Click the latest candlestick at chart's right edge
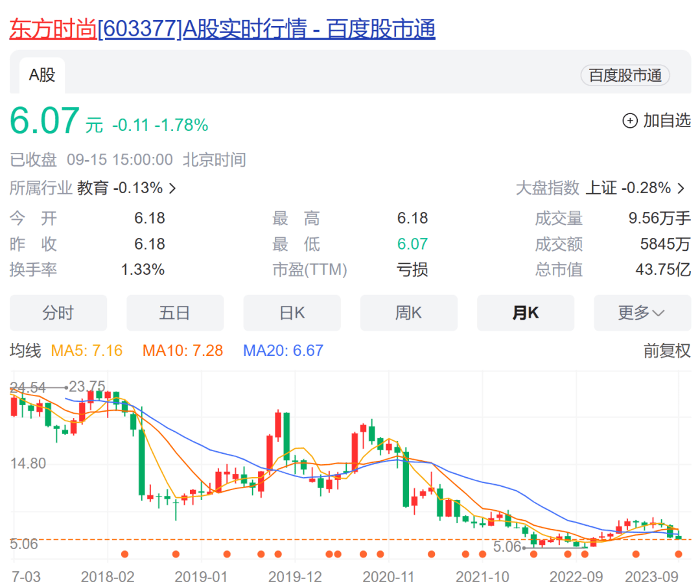This screenshot has height=588, width=700. [x=679, y=535]
